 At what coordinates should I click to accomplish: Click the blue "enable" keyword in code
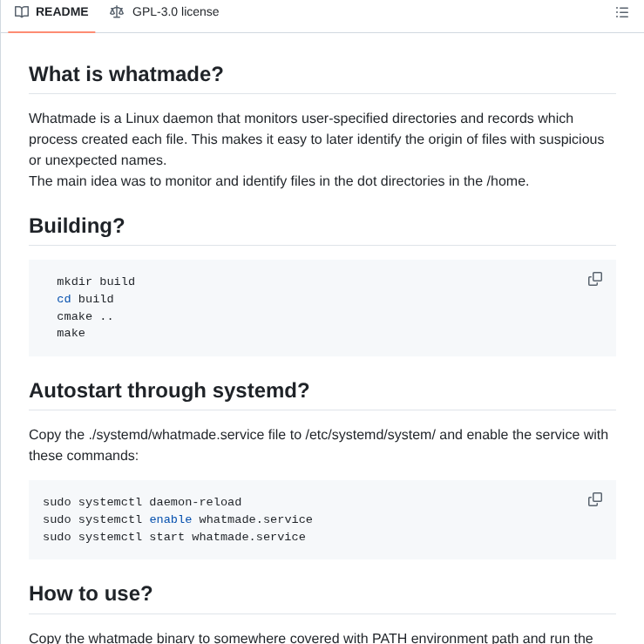(170, 519)
